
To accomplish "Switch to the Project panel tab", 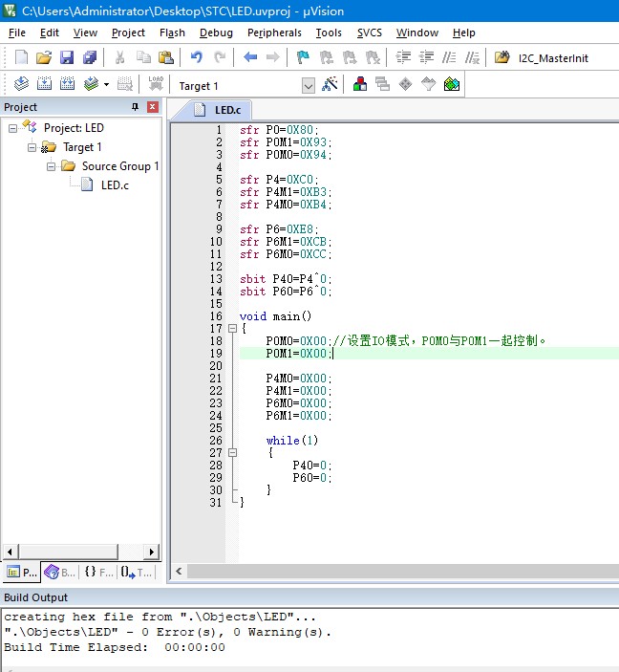I will (22, 573).
